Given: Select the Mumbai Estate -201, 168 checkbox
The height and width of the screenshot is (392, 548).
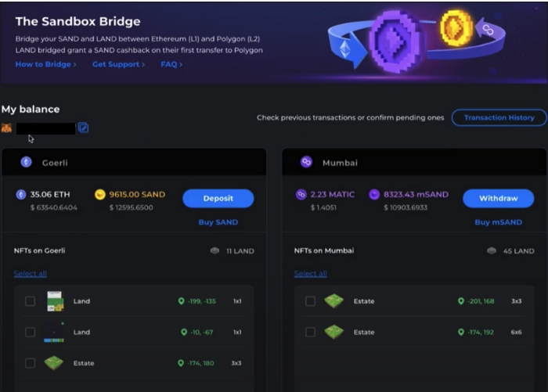Looking at the screenshot, I should (x=310, y=301).
